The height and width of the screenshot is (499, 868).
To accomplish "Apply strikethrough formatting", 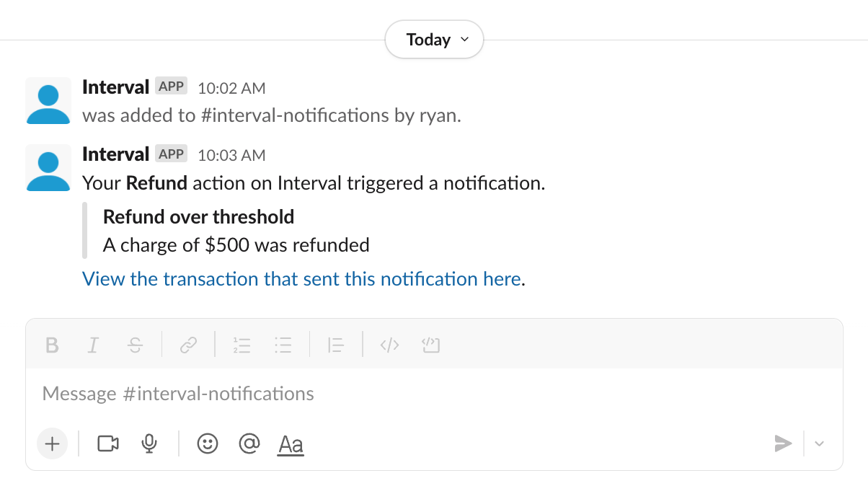I will pyautogui.click(x=135, y=345).
